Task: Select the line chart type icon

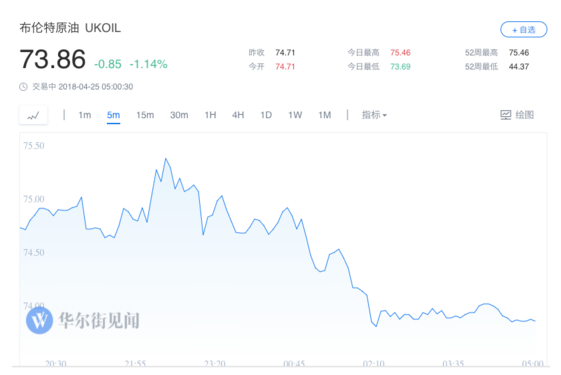Action: (33, 115)
